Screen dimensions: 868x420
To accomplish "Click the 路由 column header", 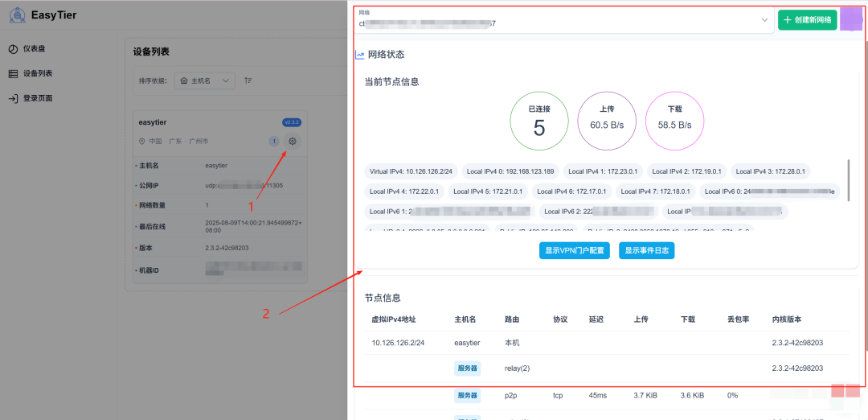I will pos(512,319).
